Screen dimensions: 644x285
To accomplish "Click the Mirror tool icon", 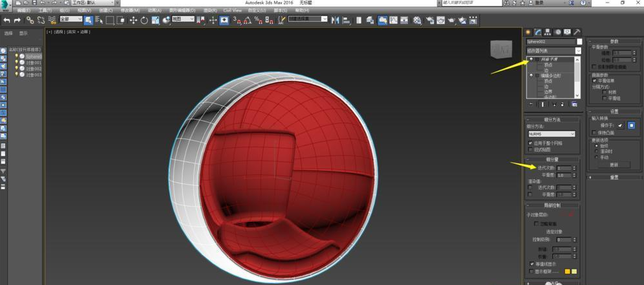I will 335,20.
